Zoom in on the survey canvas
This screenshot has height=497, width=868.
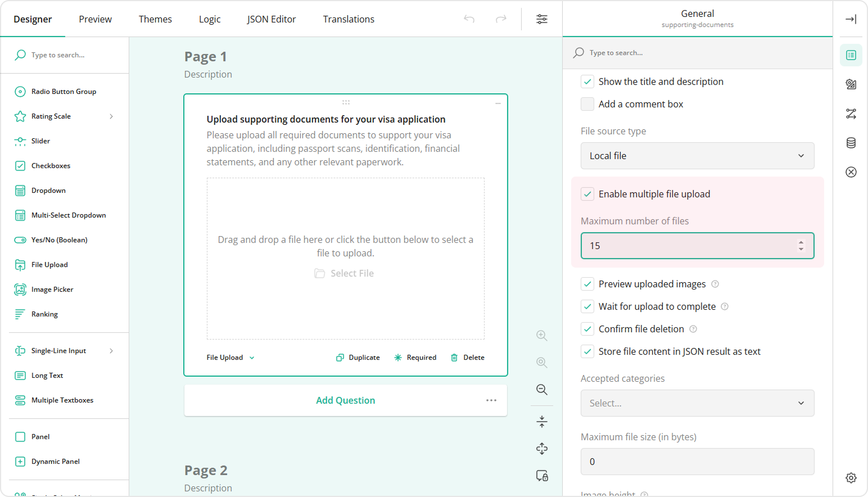(541, 335)
